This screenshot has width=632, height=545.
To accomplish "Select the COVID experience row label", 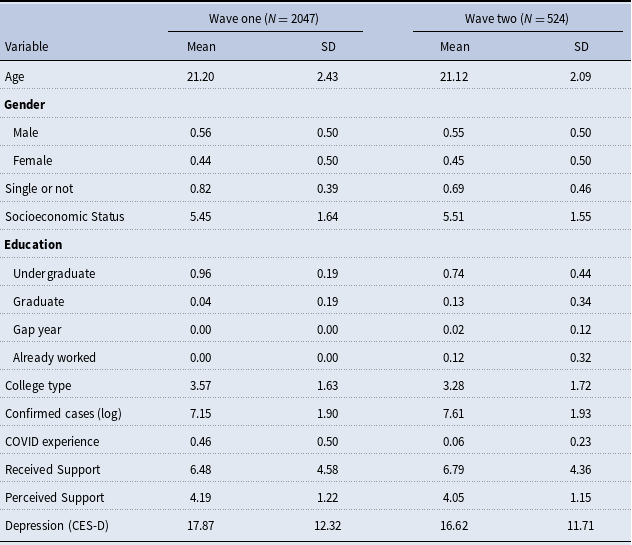I will pos(52,442).
